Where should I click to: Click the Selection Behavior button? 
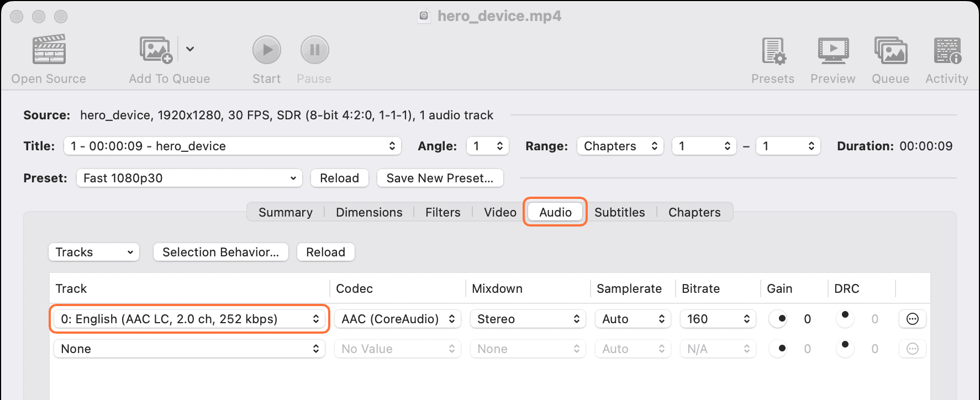(220, 252)
